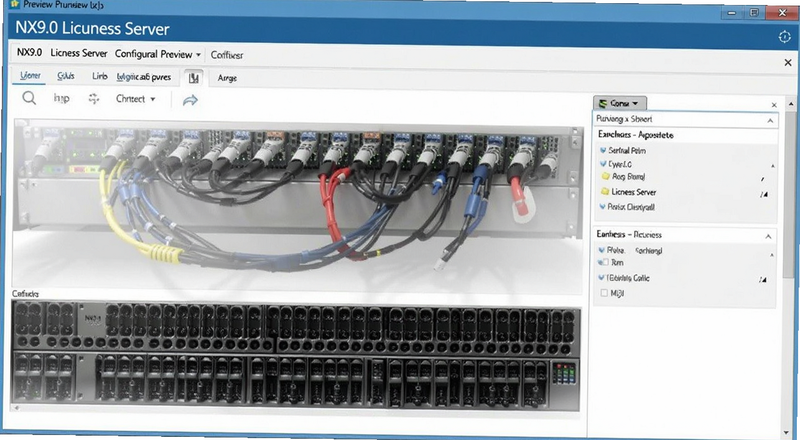Screen dimensions: 800x440
Task: Maximize the Preview window
Action: (755, 13)
